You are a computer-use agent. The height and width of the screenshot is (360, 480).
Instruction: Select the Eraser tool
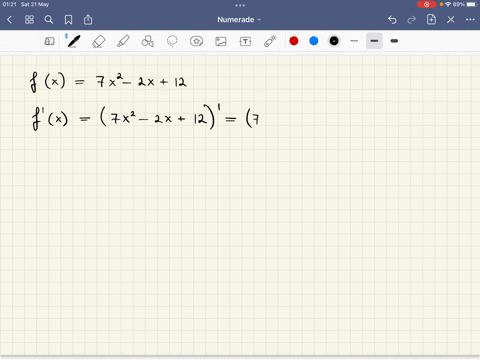[98, 42]
